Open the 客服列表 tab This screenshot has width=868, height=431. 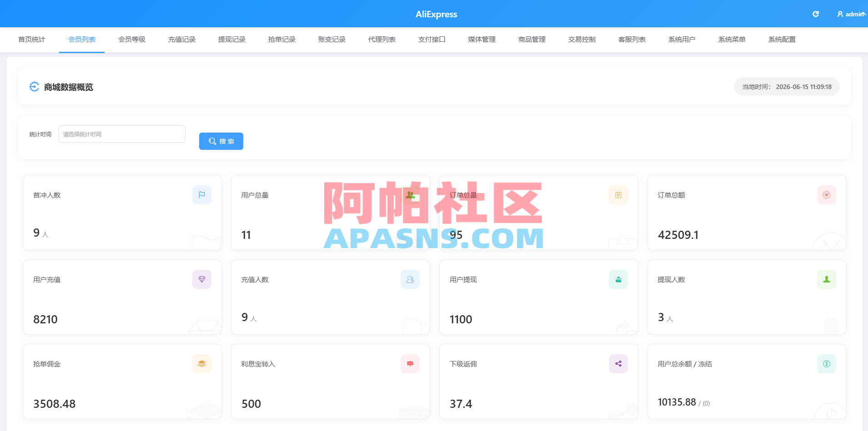pyautogui.click(x=632, y=40)
